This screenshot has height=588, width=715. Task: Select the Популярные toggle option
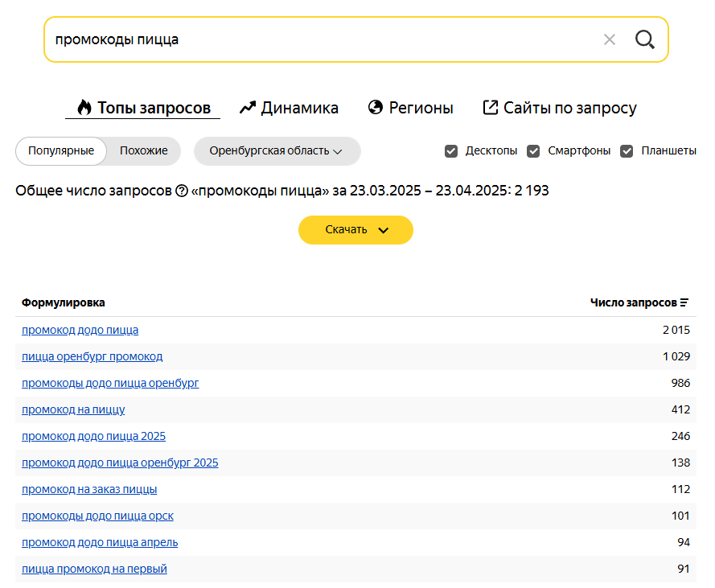coord(61,151)
